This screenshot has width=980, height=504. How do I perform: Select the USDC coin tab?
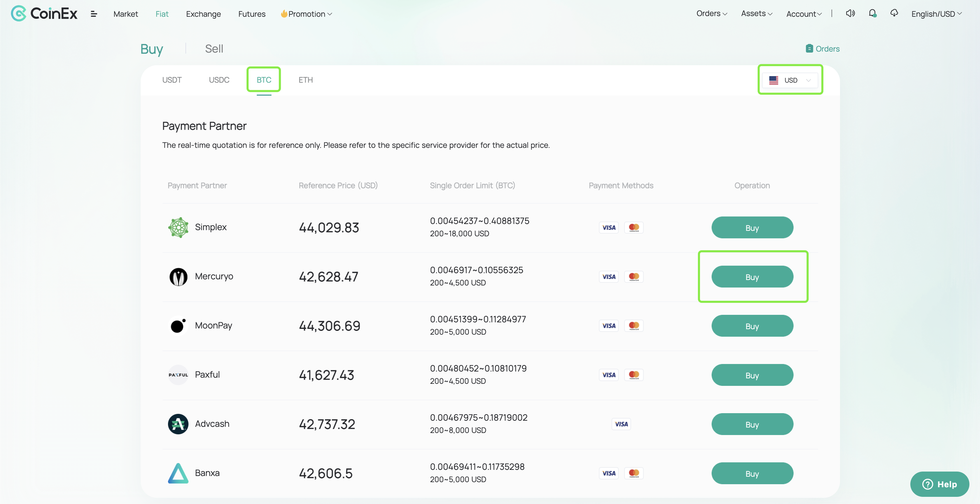point(219,80)
